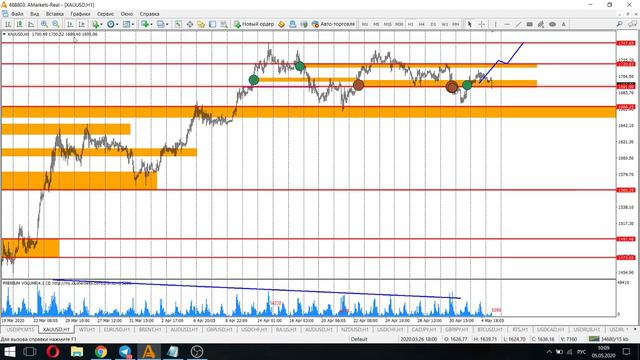This screenshot has width=640, height=360.
Task: Switch to M1 timeframe
Action: pos(365,24)
